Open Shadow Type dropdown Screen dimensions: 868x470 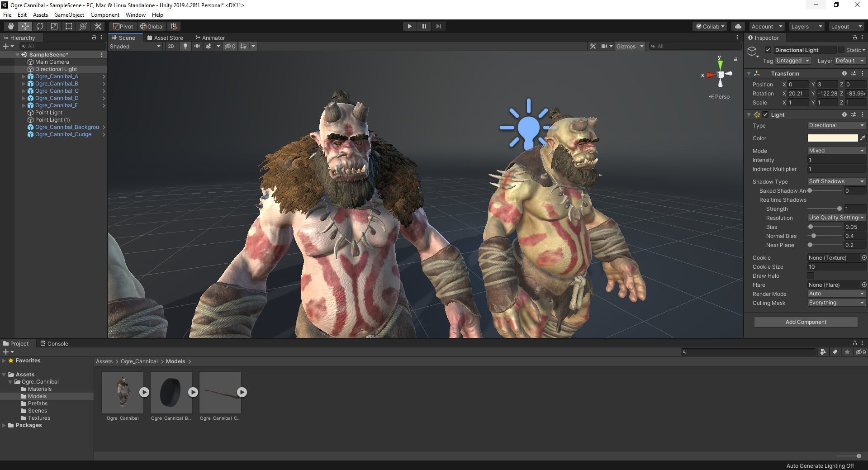coord(836,181)
